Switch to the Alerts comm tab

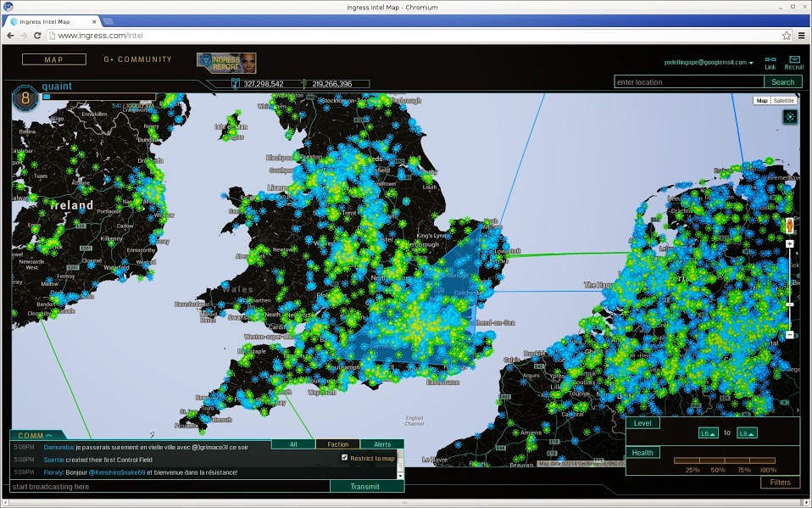(x=382, y=444)
